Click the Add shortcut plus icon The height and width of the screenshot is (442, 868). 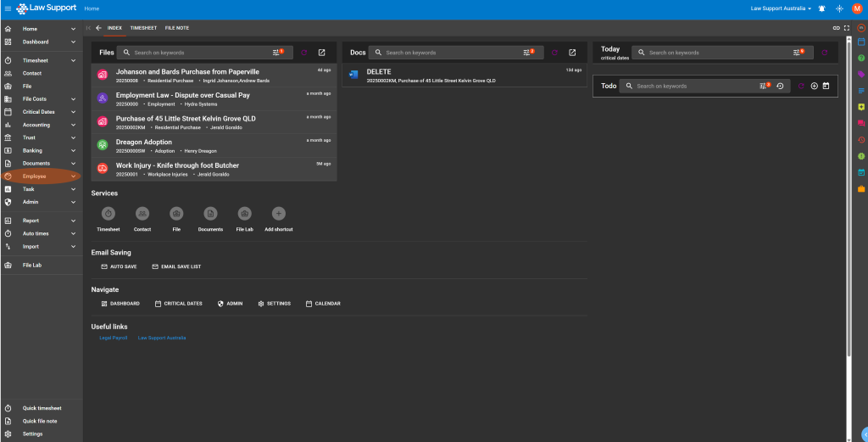(x=278, y=214)
